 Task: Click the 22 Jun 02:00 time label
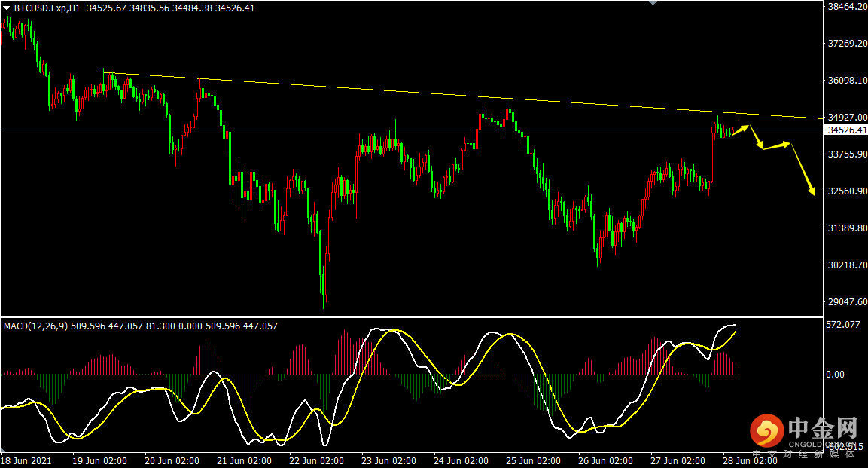click(x=316, y=460)
